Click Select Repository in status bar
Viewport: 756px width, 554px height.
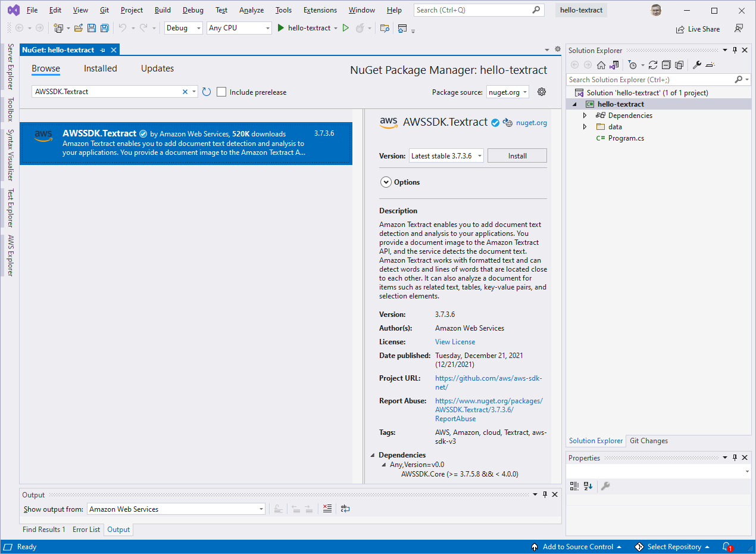pos(673,546)
